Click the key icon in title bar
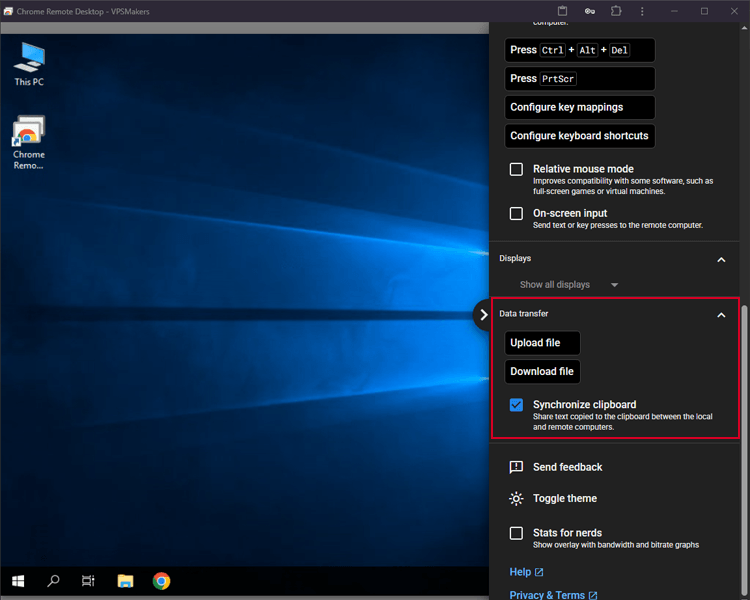The width and height of the screenshot is (750, 600). coord(590,11)
